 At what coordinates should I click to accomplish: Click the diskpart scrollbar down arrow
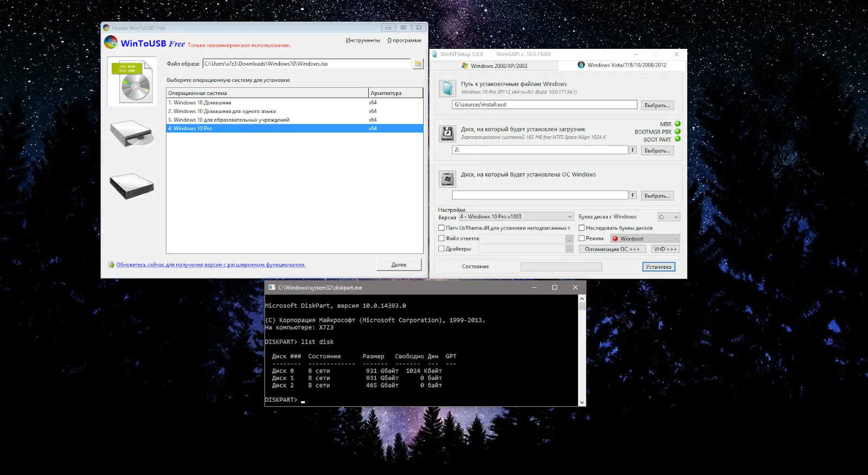[x=582, y=402]
